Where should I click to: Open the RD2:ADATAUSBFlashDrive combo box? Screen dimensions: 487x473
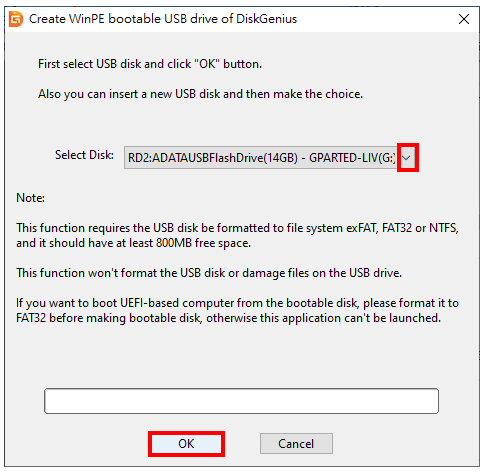pyautogui.click(x=270, y=158)
